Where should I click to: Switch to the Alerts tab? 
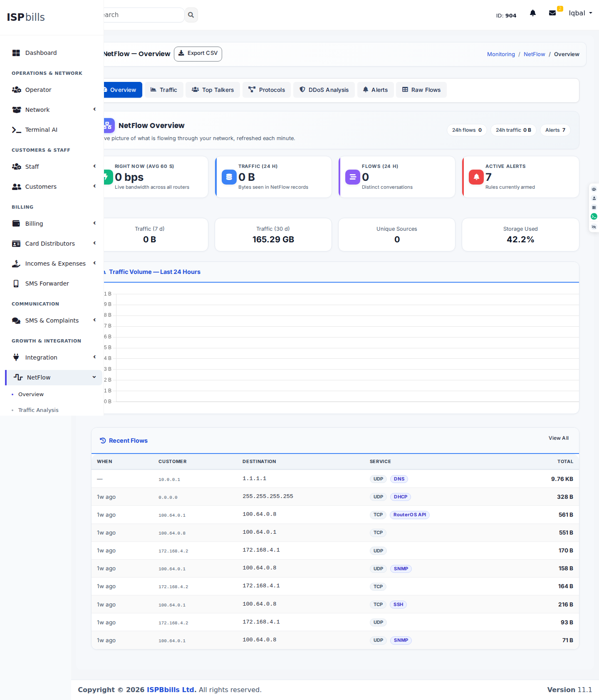click(x=376, y=90)
